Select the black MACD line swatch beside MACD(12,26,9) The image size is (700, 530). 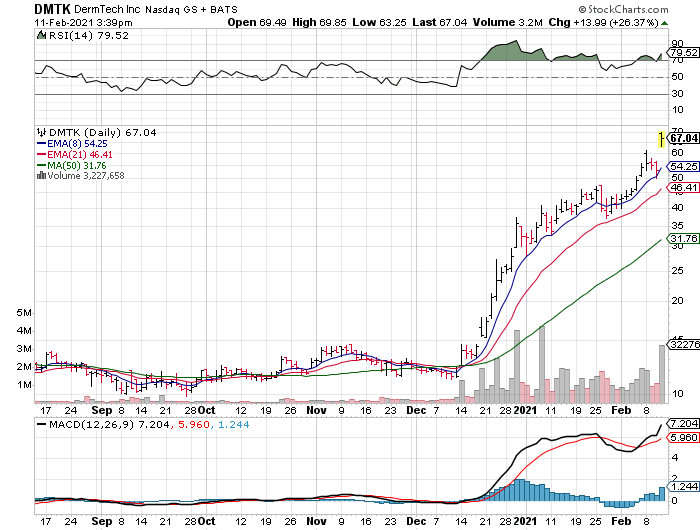42,425
